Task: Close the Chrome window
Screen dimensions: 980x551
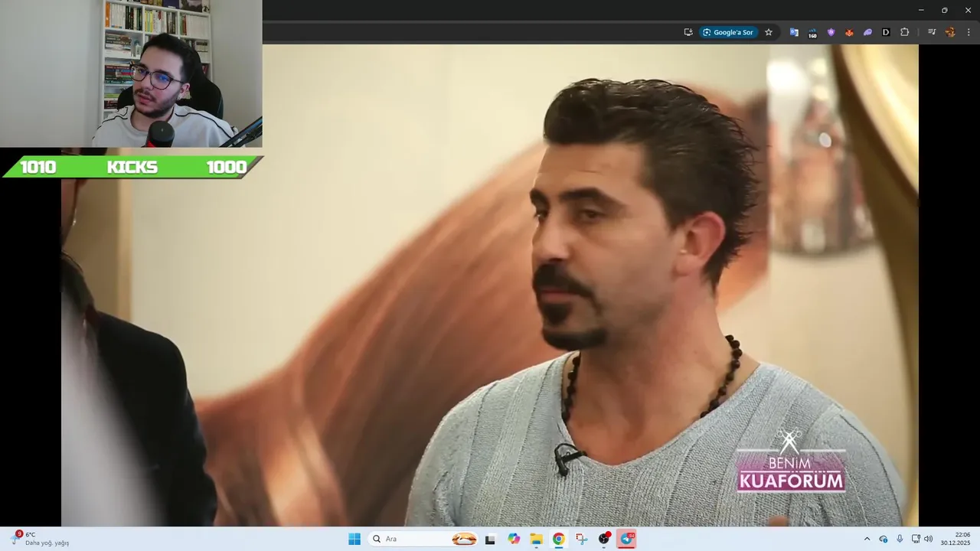Action: [x=968, y=10]
